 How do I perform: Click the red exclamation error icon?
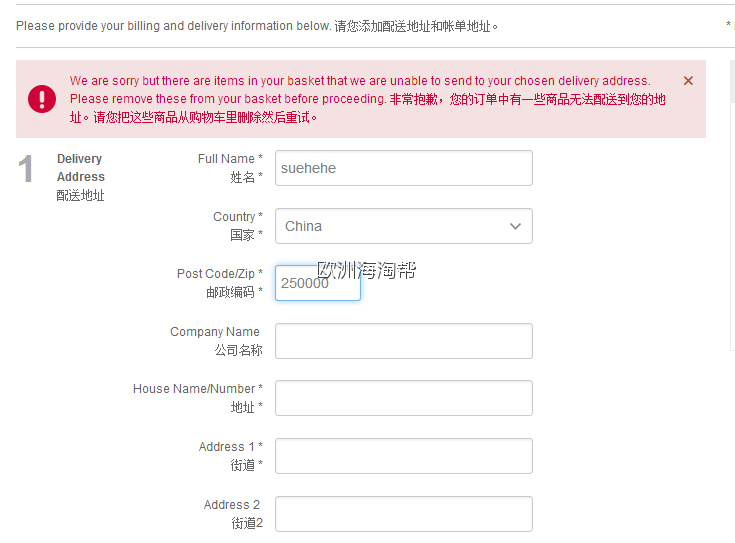[42, 99]
